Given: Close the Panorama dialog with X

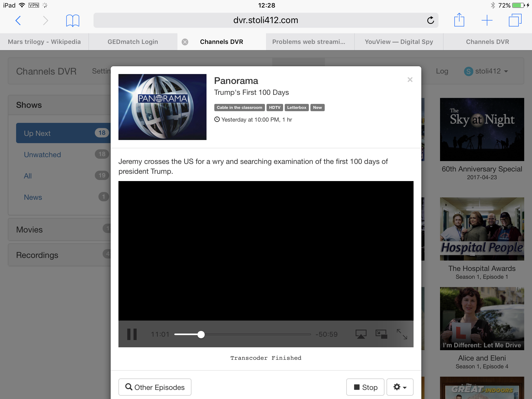Looking at the screenshot, I should 410,80.
